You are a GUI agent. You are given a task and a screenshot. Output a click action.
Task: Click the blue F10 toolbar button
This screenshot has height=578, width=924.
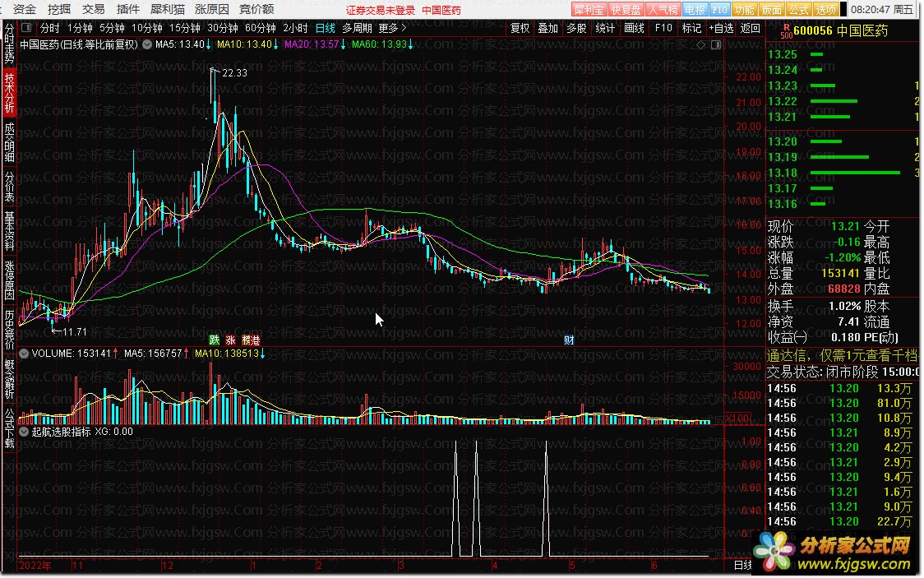coord(719,9)
